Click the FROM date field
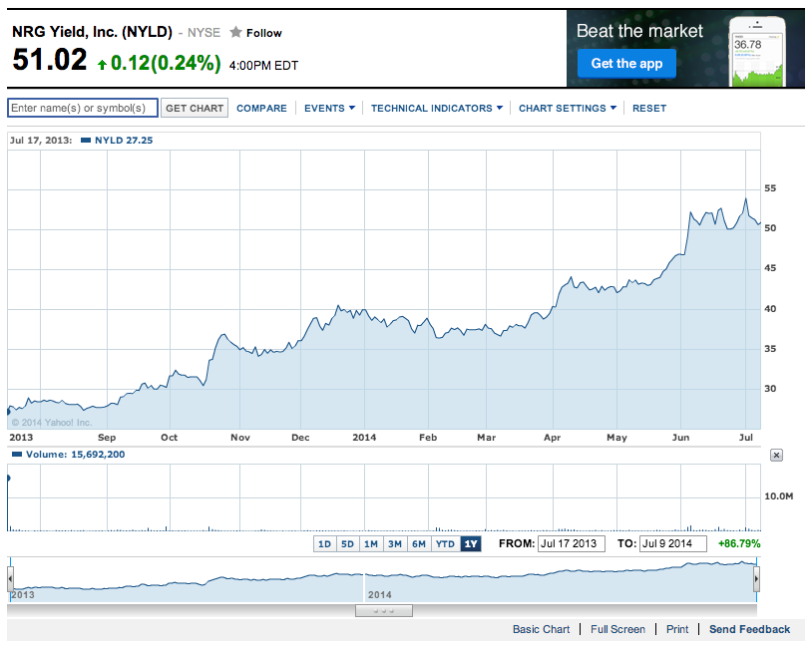812x650 pixels. click(x=572, y=544)
